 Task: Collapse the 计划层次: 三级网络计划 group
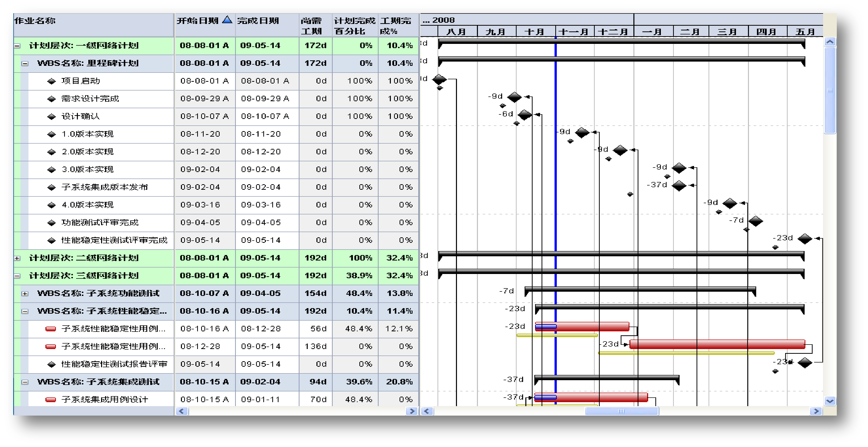(x=17, y=276)
